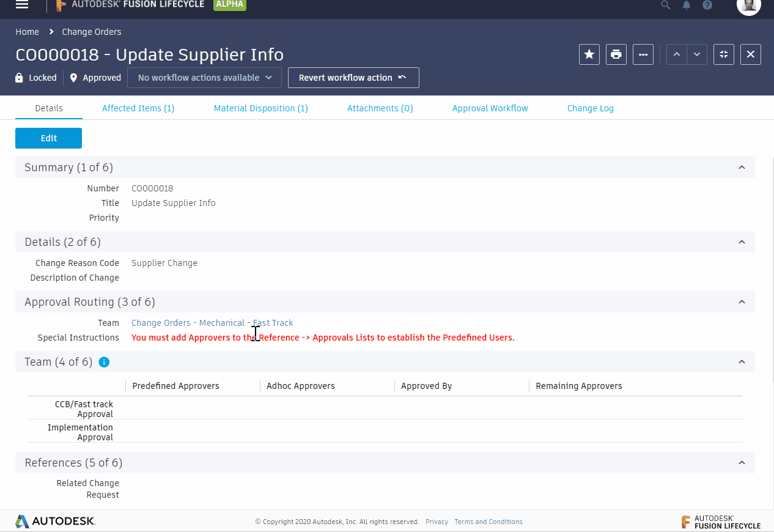Click the Locked padlock status icon
This screenshot has width=774, height=532.
point(20,78)
